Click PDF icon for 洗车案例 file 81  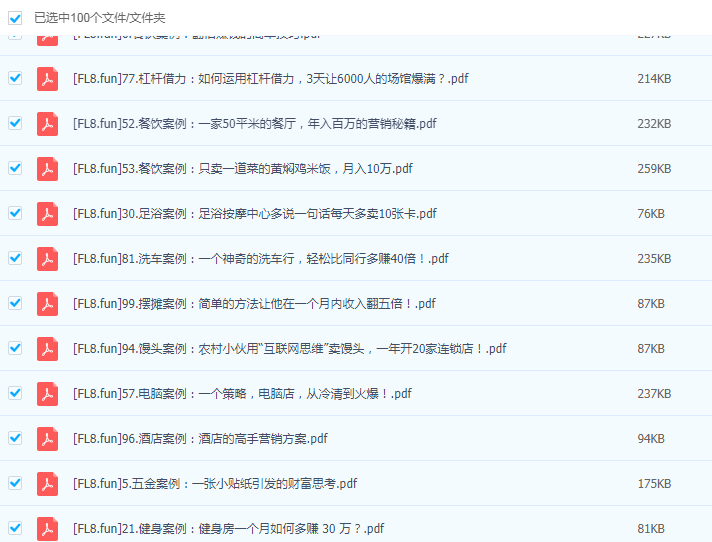click(x=47, y=259)
